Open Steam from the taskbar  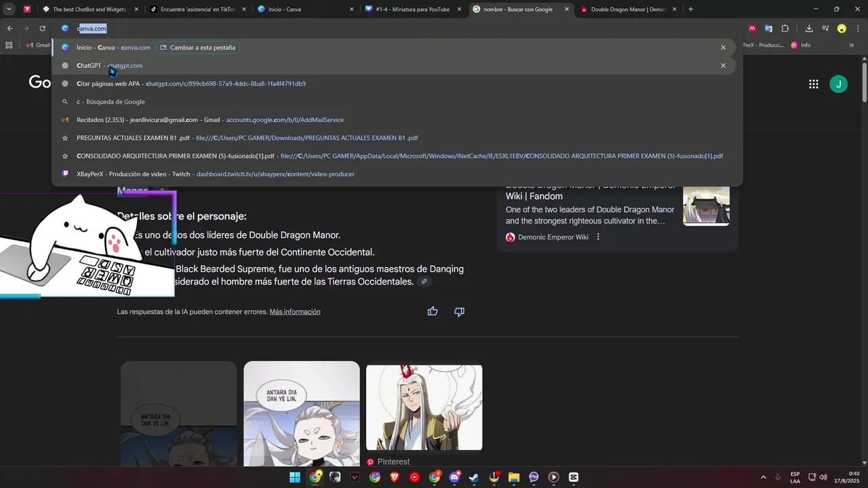pos(474,477)
